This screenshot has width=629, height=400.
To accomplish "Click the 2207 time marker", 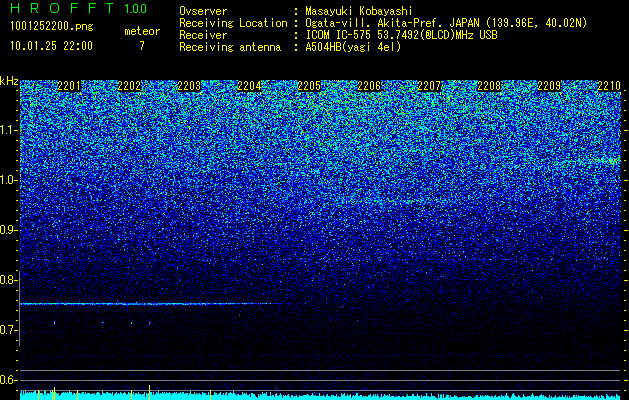I will (429, 86).
